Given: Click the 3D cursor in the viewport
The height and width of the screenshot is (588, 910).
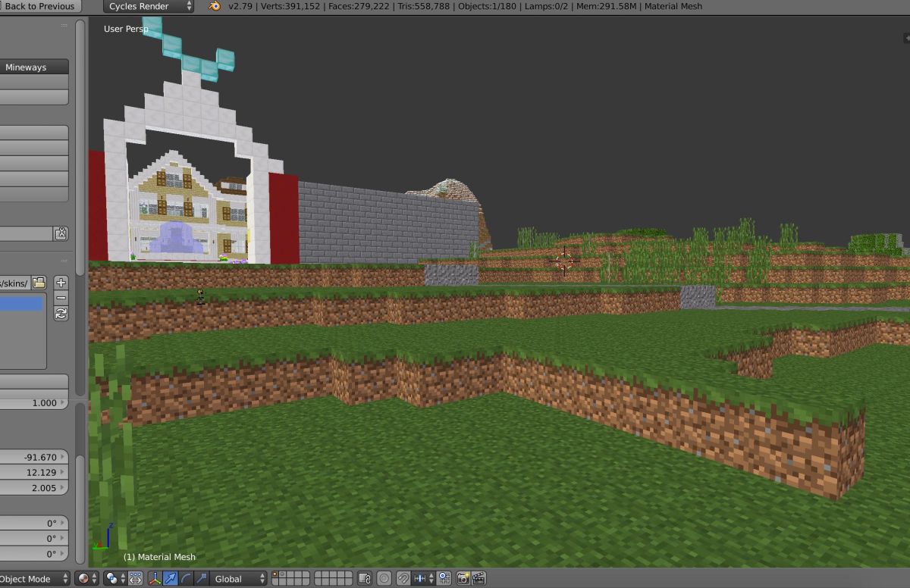Looking at the screenshot, I should pos(563,261).
